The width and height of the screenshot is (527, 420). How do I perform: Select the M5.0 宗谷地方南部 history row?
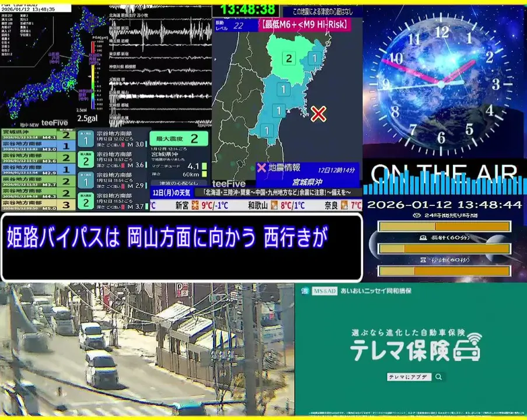(38, 205)
